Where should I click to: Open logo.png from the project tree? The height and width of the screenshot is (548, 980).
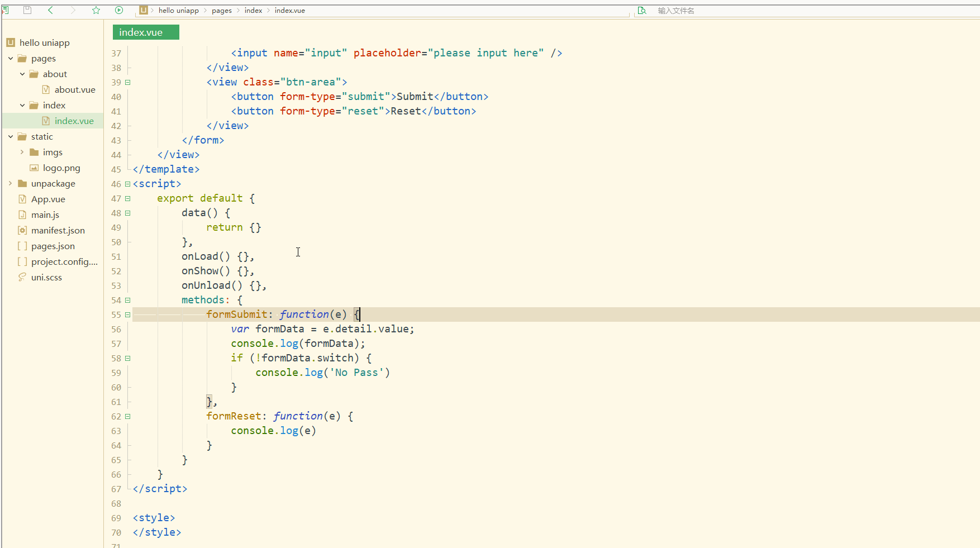[61, 168]
